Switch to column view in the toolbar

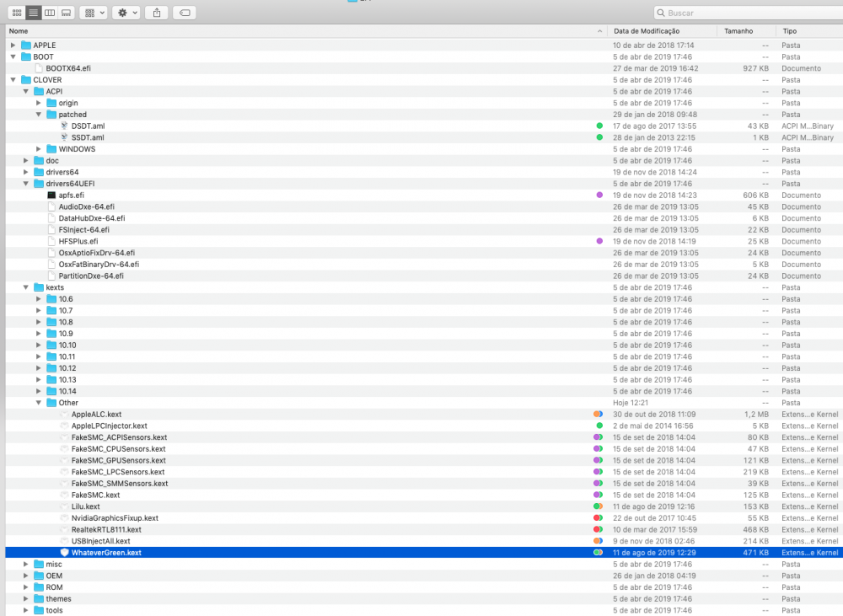pyautogui.click(x=50, y=13)
